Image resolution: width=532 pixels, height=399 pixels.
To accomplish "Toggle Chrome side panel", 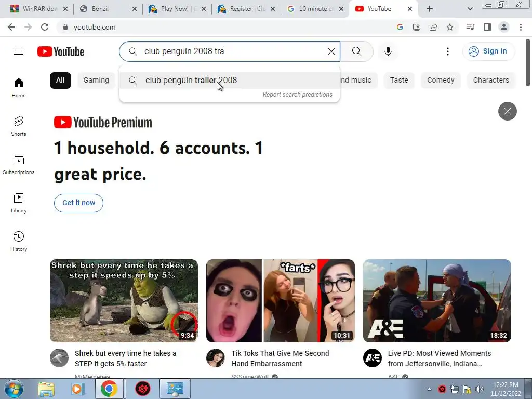I will click(x=487, y=27).
